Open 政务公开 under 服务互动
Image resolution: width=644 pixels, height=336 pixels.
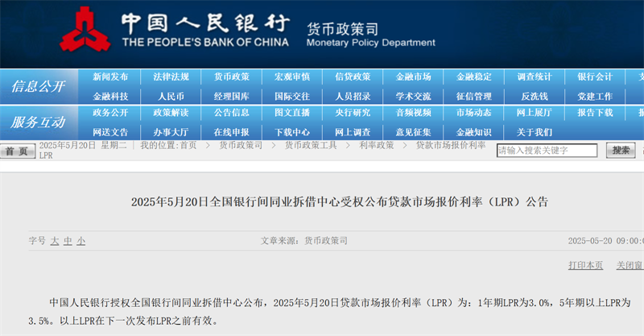click(110, 113)
